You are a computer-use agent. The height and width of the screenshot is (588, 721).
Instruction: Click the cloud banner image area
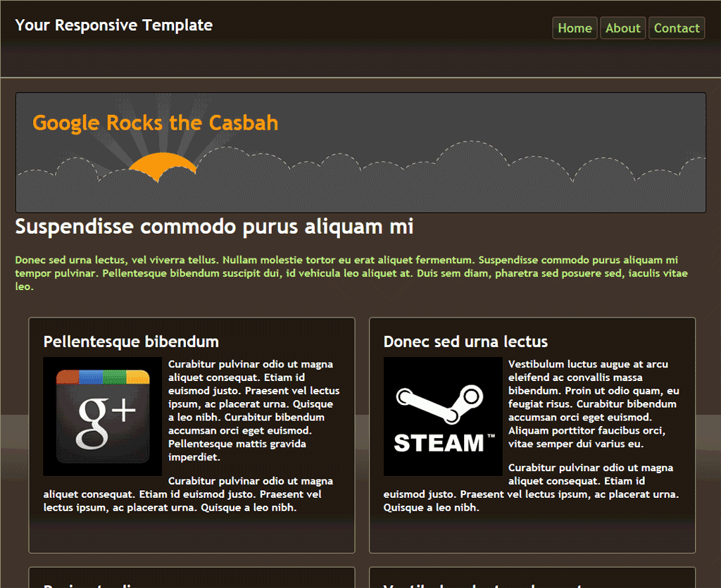pos(360,153)
